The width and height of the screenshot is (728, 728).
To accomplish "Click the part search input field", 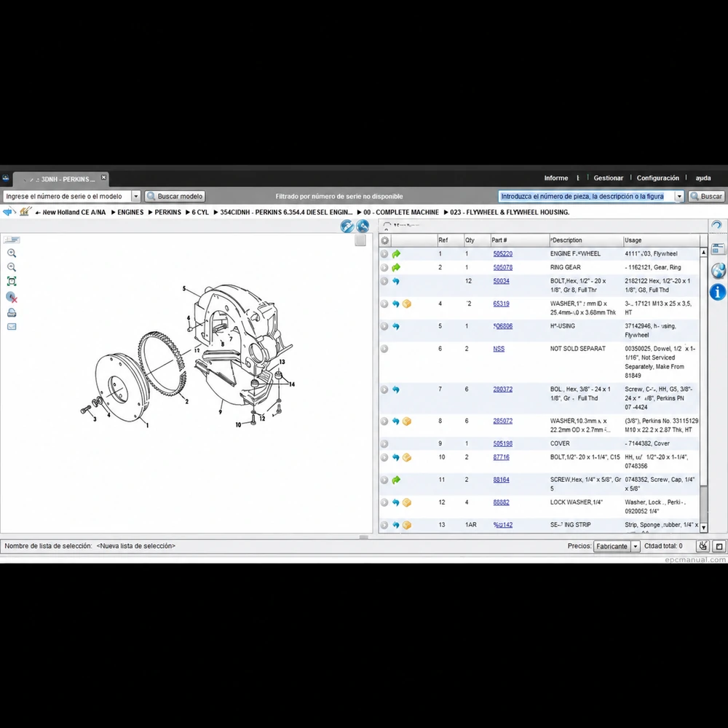I will pos(586,197).
